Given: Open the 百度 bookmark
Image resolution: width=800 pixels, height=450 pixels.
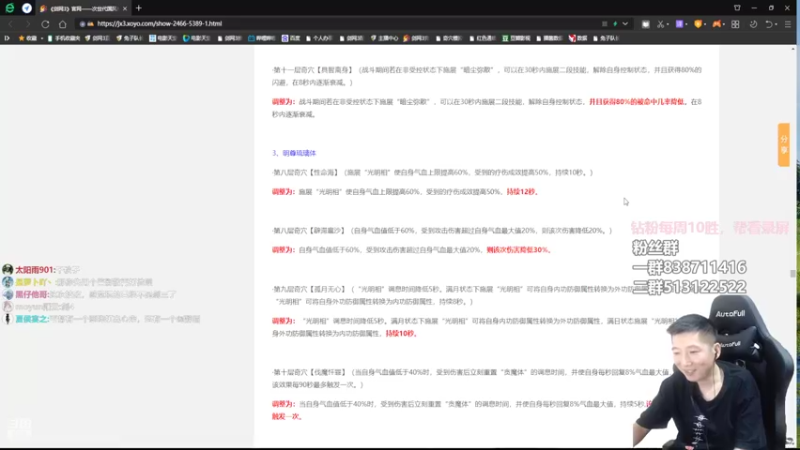Looking at the screenshot, I should (291, 38).
